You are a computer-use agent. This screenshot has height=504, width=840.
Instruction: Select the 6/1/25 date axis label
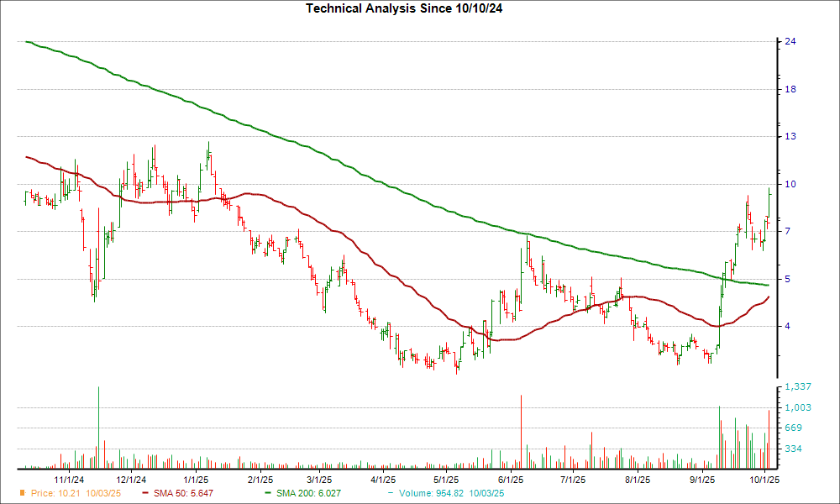tap(511, 480)
